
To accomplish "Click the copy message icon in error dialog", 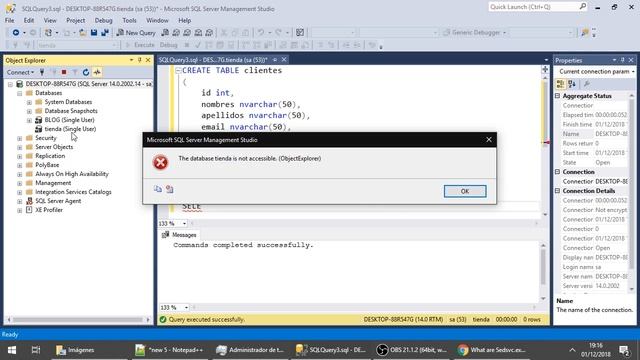I will (x=158, y=189).
